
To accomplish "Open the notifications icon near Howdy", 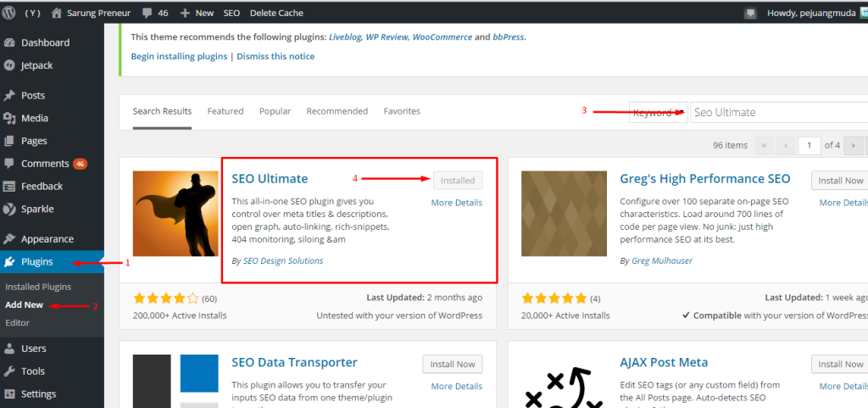I will tap(751, 14).
